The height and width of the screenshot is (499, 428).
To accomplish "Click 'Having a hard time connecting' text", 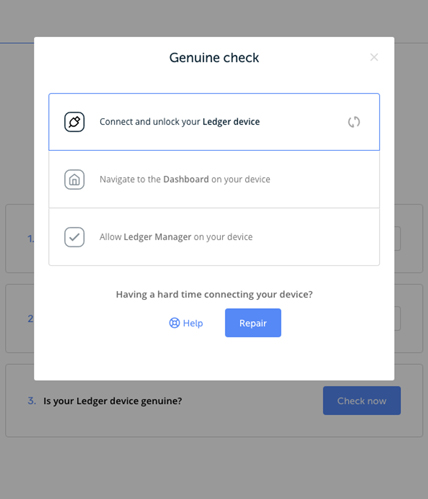I will pyautogui.click(x=214, y=294).
